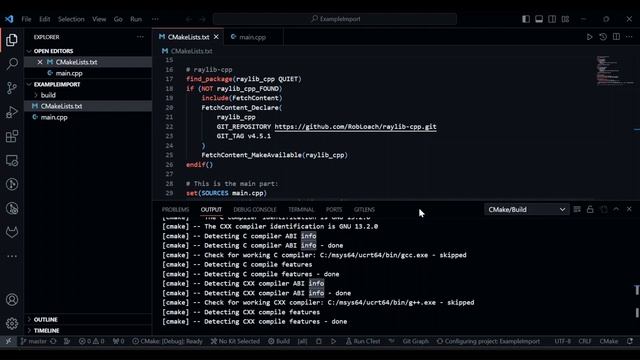Close the bottom panel
Viewport: 640px width, 360px height.
(x=629, y=209)
